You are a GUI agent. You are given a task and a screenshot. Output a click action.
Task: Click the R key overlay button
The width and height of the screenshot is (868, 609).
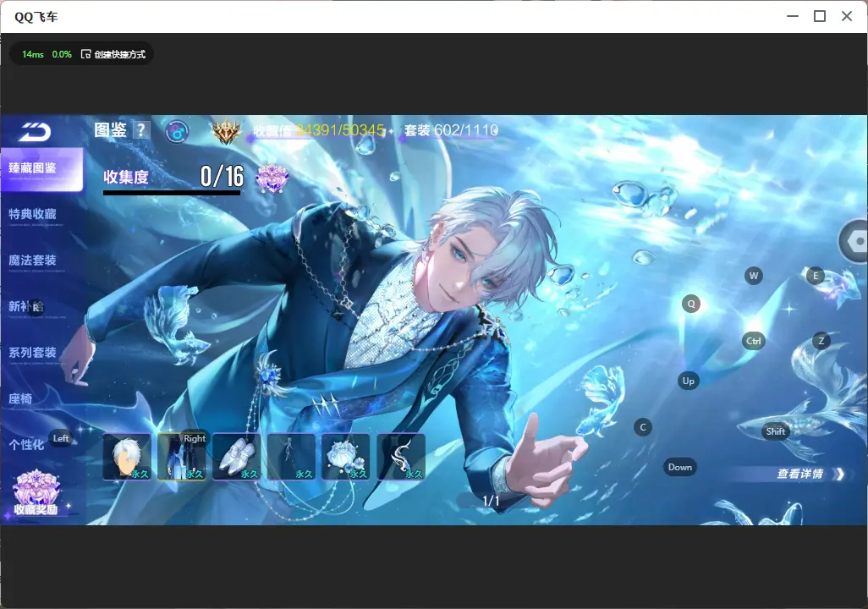pos(36,307)
